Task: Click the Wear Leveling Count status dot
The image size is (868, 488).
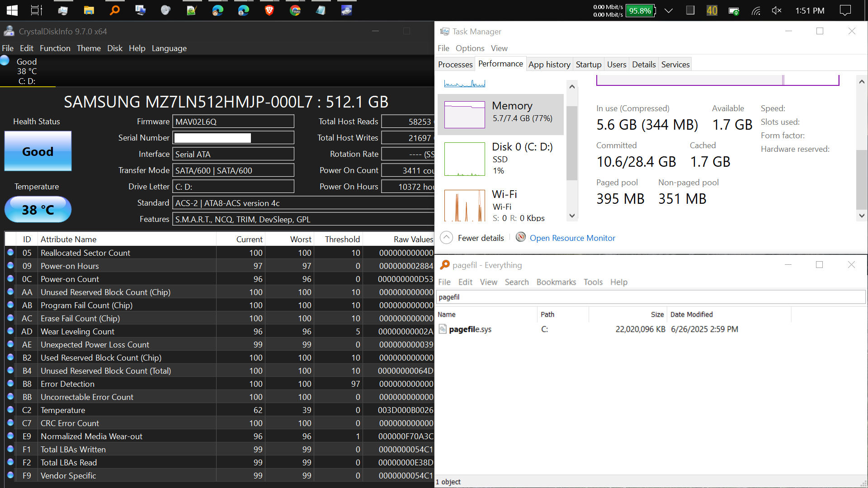Action: [x=10, y=331]
